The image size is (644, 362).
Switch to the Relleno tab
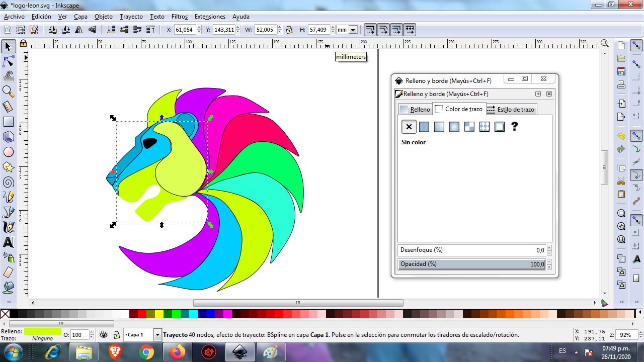[415, 109]
